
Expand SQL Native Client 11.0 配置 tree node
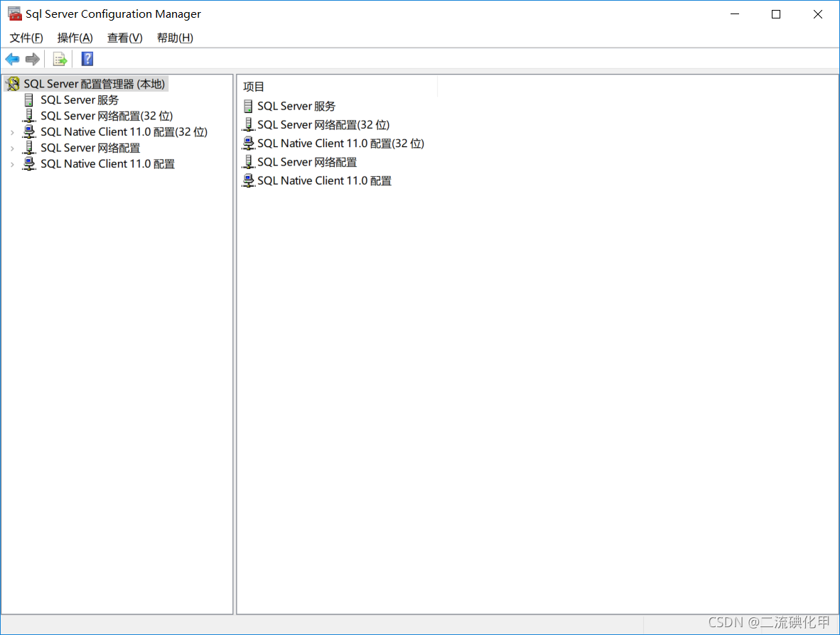(12, 164)
